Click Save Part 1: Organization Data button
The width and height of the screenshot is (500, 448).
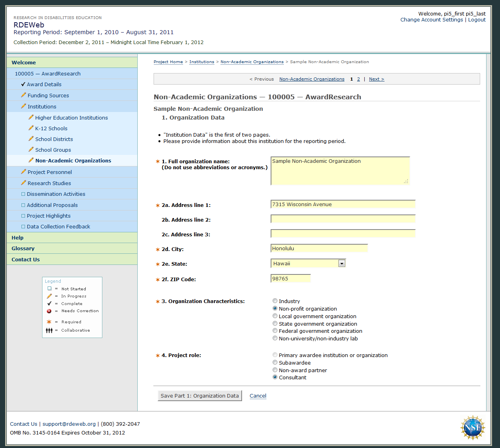200,396
